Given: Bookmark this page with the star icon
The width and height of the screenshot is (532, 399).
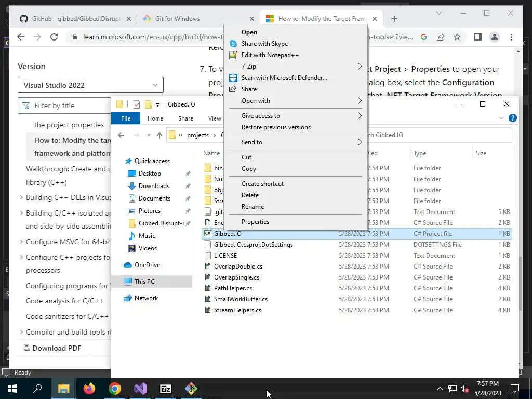Looking at the screenshot, I should click(x=457, y=37).
